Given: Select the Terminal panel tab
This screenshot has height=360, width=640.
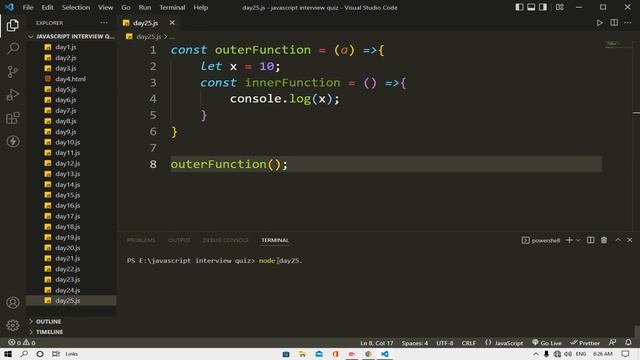Looking at the screenshot, I should point(275,240).
